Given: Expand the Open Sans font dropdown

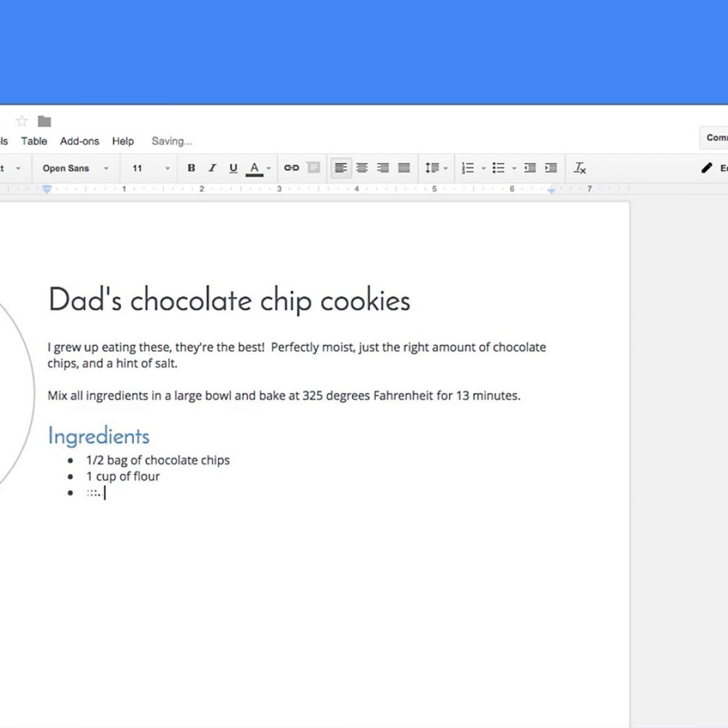Looking at the screenshot, I should pos(75,168).
